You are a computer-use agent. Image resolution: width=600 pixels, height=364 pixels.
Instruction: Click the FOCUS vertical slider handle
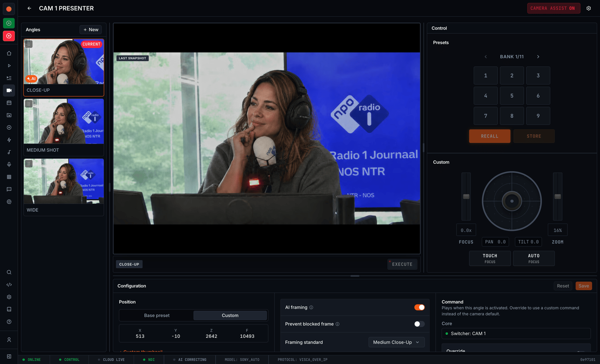coord(466,197)
